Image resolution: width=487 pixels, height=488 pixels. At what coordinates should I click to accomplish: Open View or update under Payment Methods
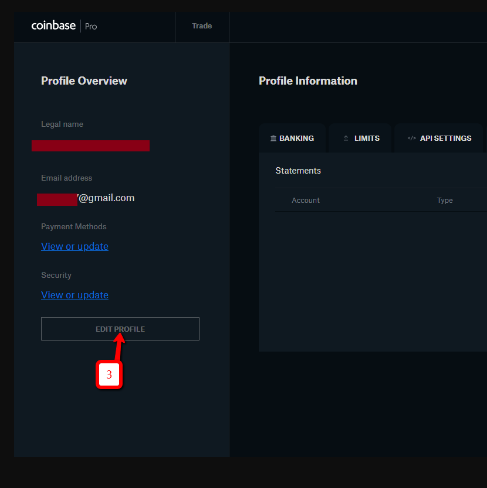(75, 246)
